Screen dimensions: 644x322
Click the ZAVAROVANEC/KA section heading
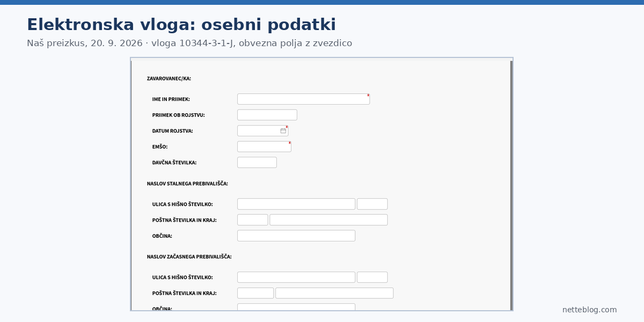[x=169, y=78]
